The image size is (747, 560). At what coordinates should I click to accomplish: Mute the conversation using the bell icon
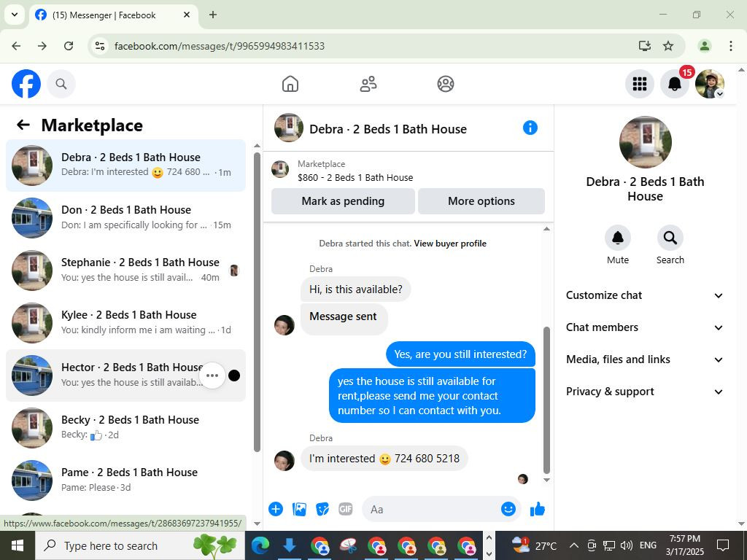point(617,238)
